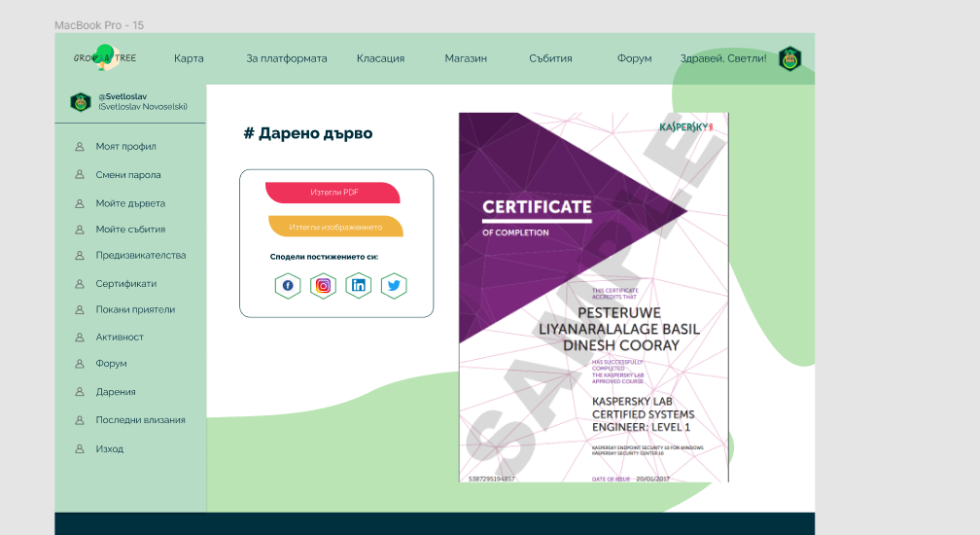Open Магазин in the top navigation
Screen dimensions: 980x535
point(466,58)
